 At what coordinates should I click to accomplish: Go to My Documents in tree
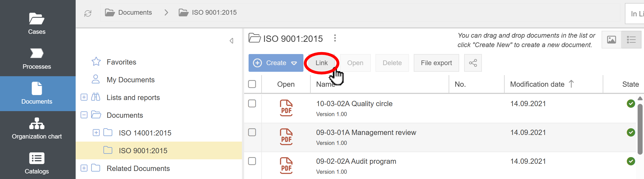(x=131, y=80)
